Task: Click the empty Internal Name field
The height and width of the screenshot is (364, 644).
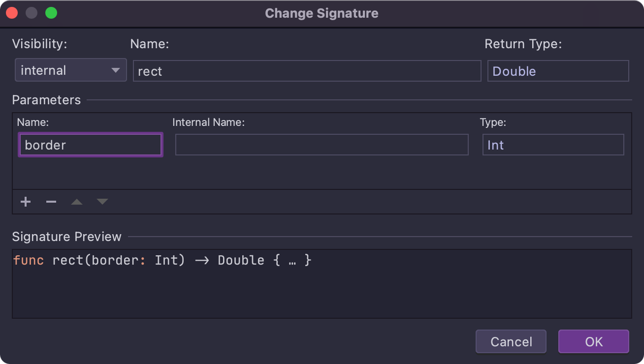Action: point(322,144)
